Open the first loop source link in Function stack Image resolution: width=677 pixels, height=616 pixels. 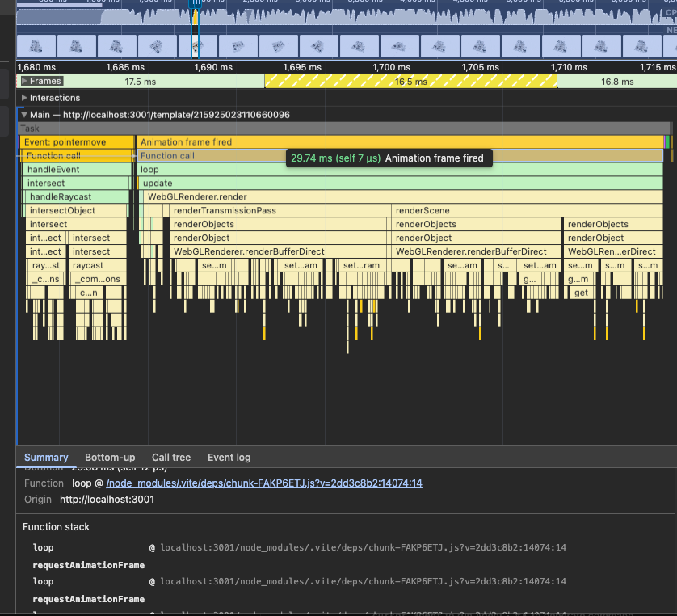(363, 548)
